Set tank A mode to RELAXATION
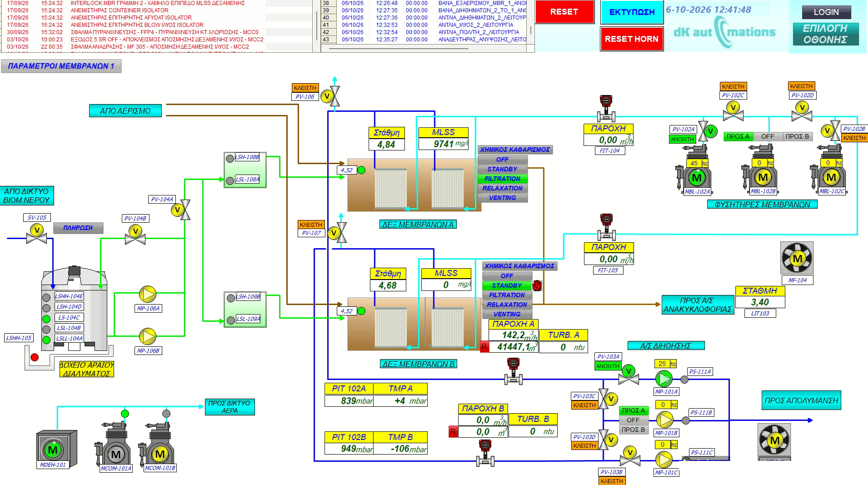Image resolution: width=868 pixels, height=485 pixels. (503, 188)
